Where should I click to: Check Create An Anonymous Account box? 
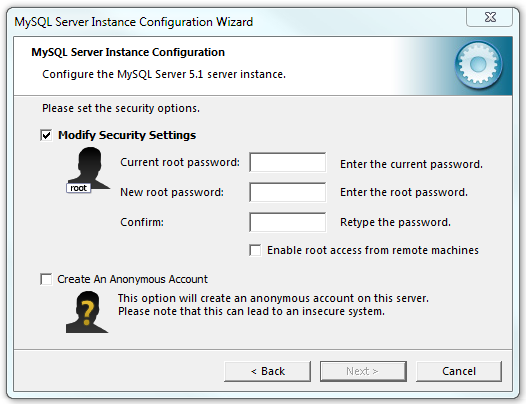coord(46,279)
